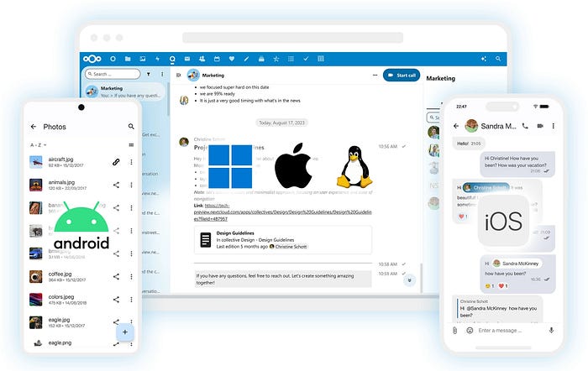Image resolution: width=588 pixels, height=371 pixels.
Task: Open the tech-preview.nextcloud.com Design Guidelines link
Action: [x=282, y=212]
